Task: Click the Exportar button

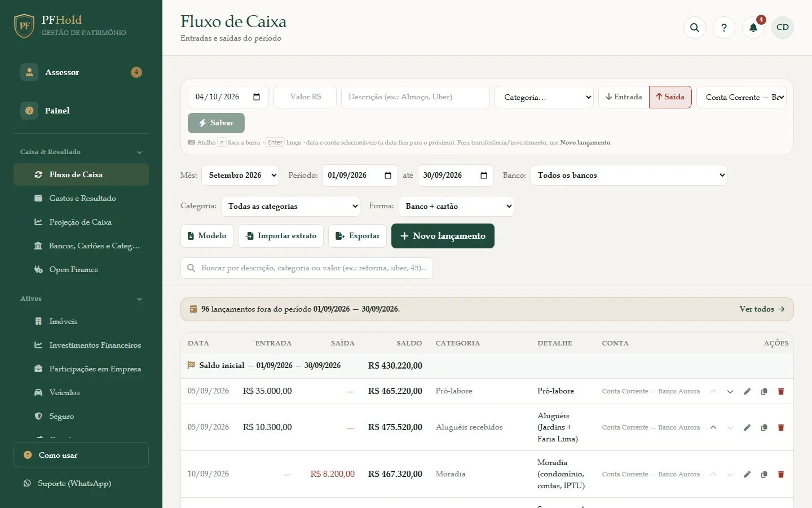Action: pos(358,236)
